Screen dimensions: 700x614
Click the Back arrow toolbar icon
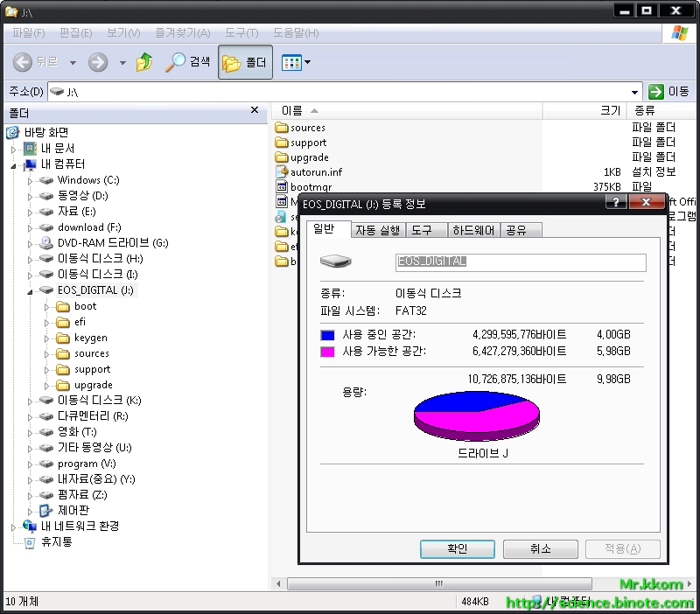coord(23,62)
